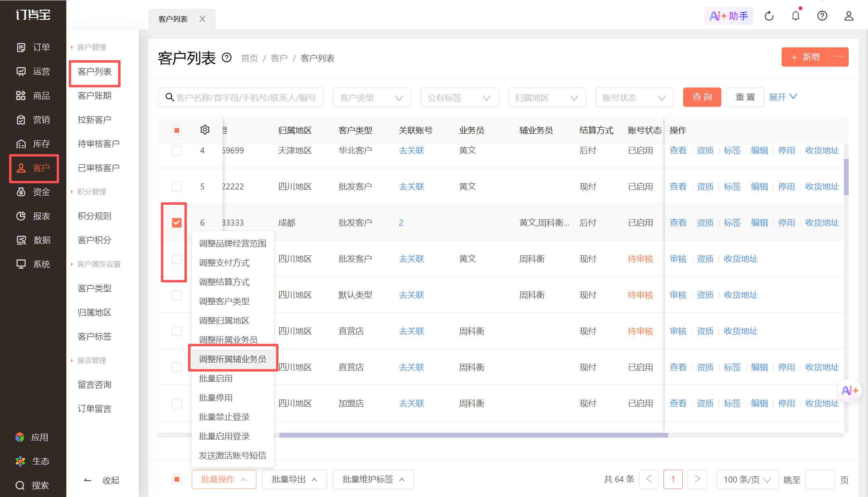Select 发送激活账号短信 menu item
The width and height of the screenshot is (868, 497).
[233, 455]
